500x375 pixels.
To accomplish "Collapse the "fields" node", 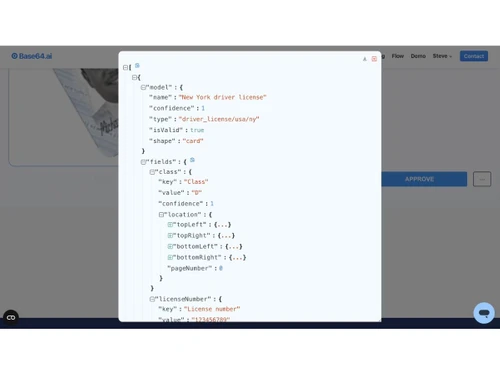I will pyautogui.click(x=143, y=162).
